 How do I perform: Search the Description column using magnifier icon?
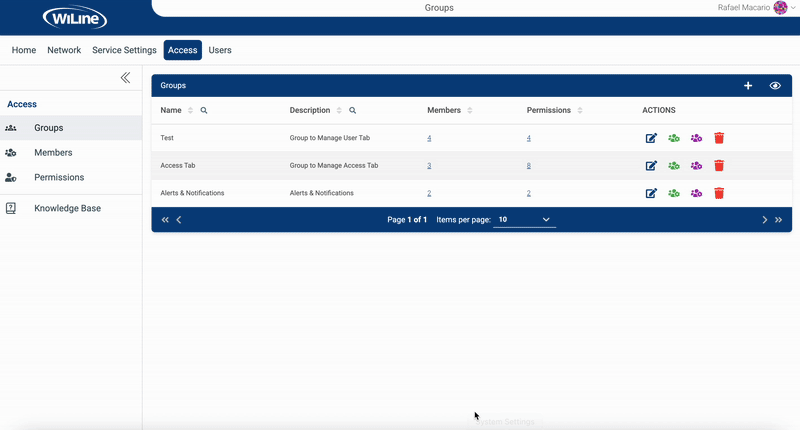coord(352,110)
